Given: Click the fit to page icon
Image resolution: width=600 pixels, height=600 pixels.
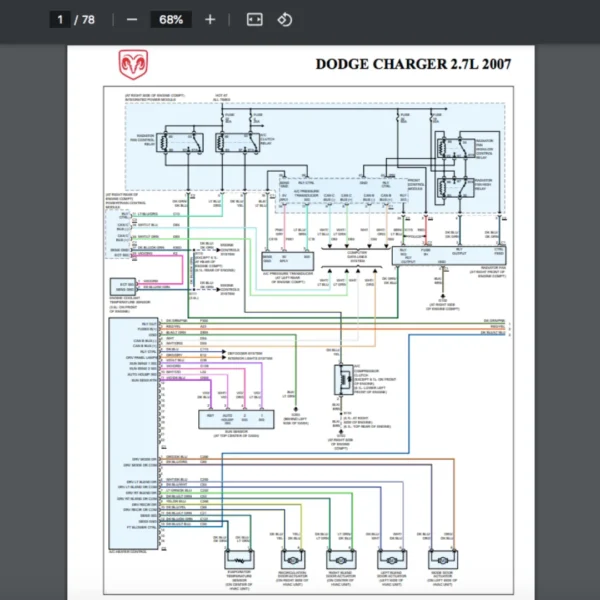Looking at the screenshot, I should pos(254,19).
